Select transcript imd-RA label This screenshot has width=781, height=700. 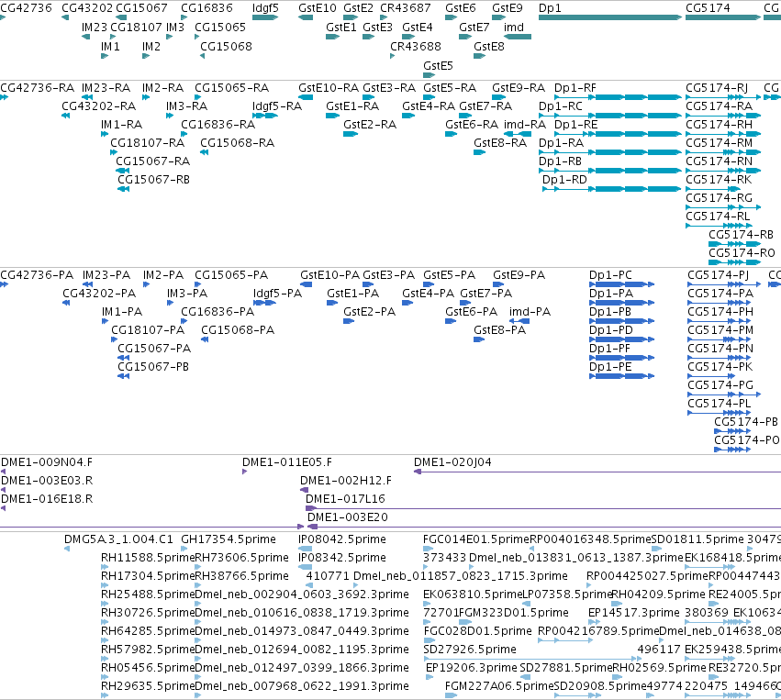click(525, 125)
